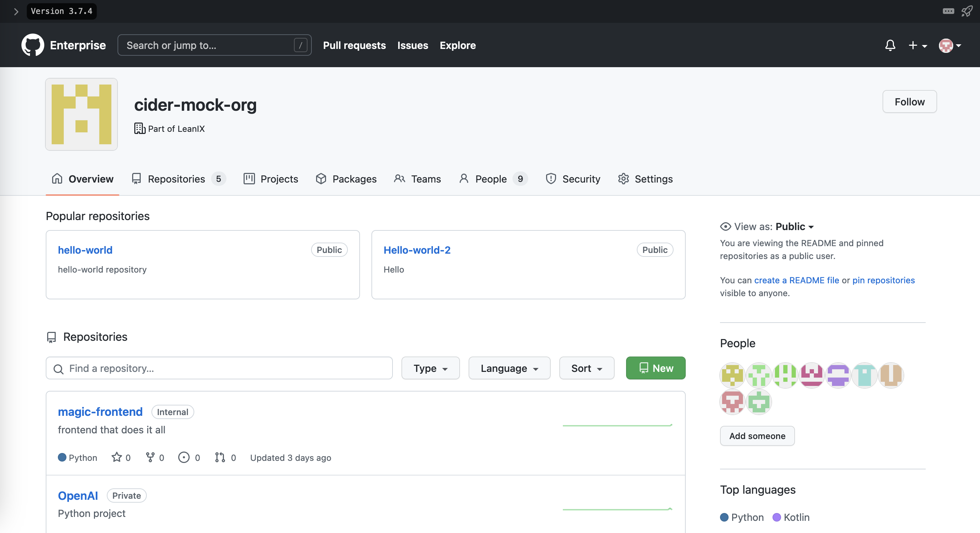Viewport: 980px width, 533px height.
Task: Click the open issues icon on magic-frontend
Action: coord(184,457)
